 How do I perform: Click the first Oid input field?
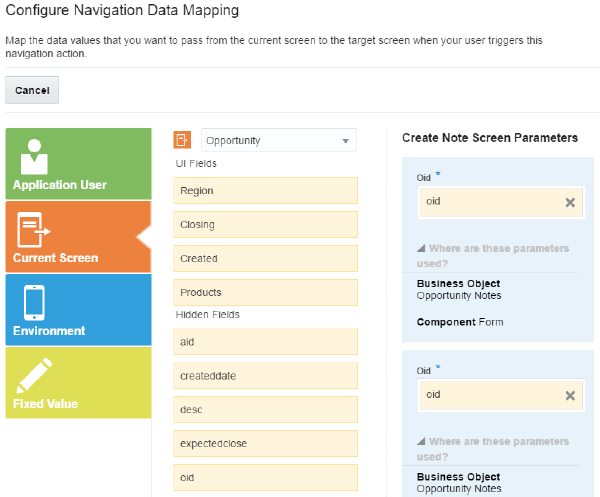[x=490, y=202]
